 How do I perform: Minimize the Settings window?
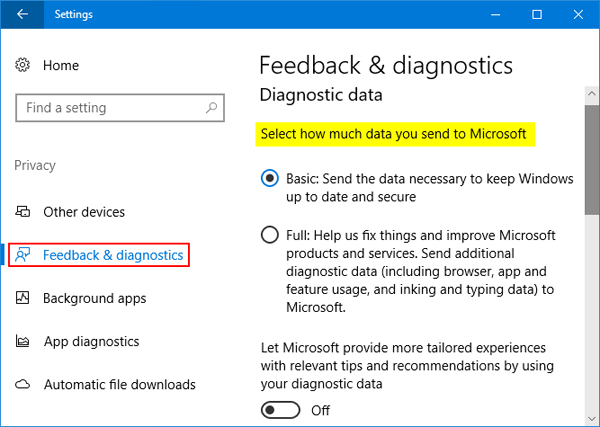(492, 15)
